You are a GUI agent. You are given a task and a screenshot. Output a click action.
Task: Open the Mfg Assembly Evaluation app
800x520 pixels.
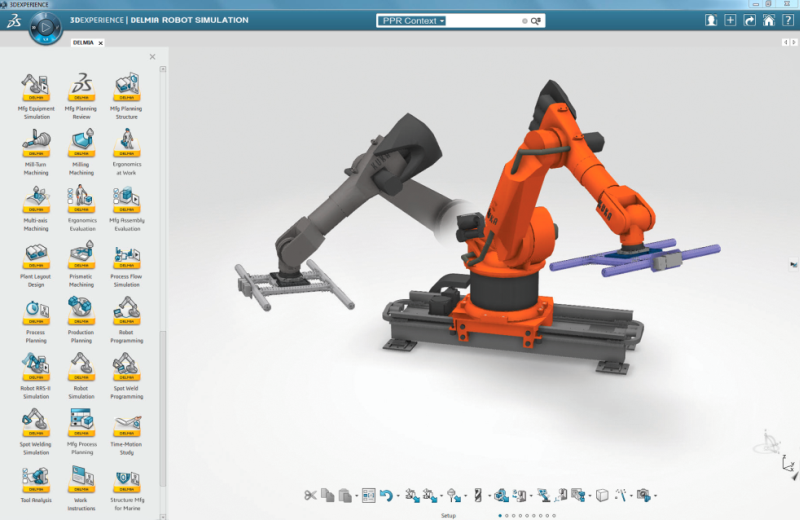point(127,208)
